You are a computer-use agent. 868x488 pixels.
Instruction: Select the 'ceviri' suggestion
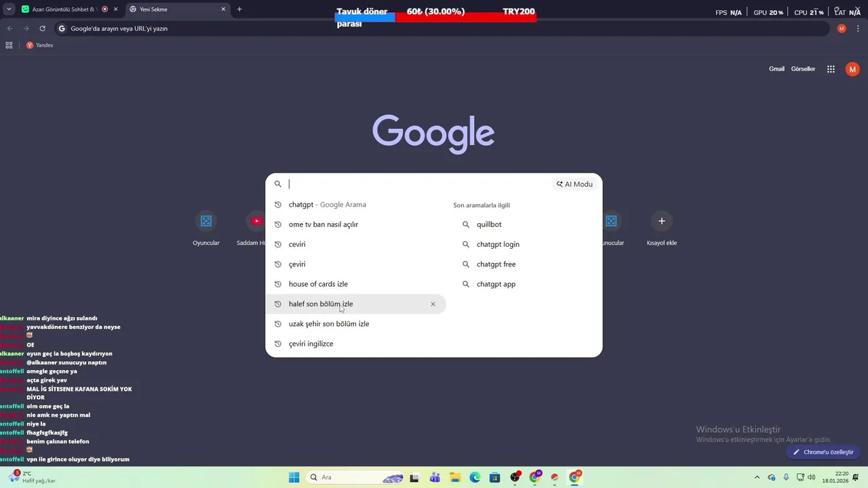pyautogui.click(x=355, y=244)
